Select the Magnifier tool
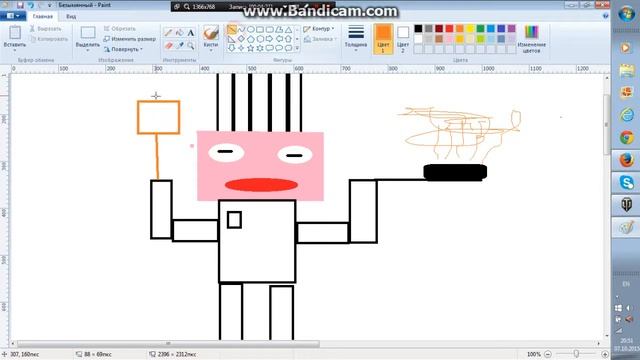Image resolution: width=640 pixels, height=360 pixels. pos(191,46)
